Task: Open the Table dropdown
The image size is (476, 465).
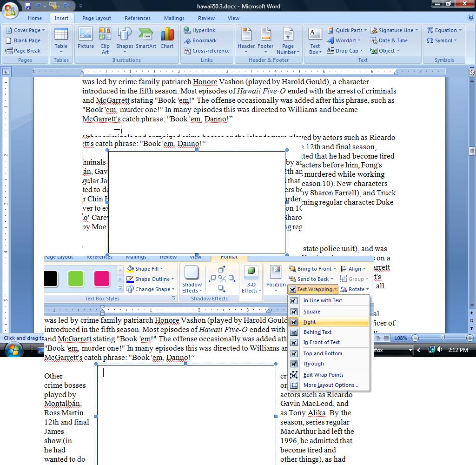Action: tap(61, 41)
